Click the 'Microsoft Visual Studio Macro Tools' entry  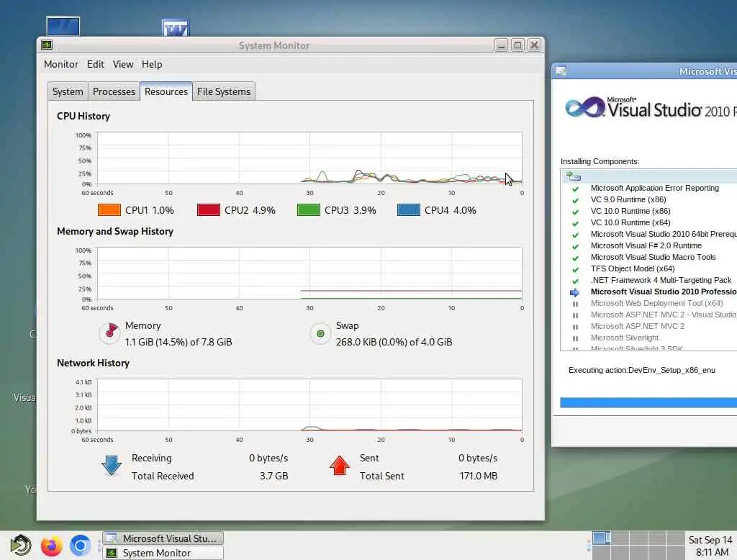(x=653, y=257)
